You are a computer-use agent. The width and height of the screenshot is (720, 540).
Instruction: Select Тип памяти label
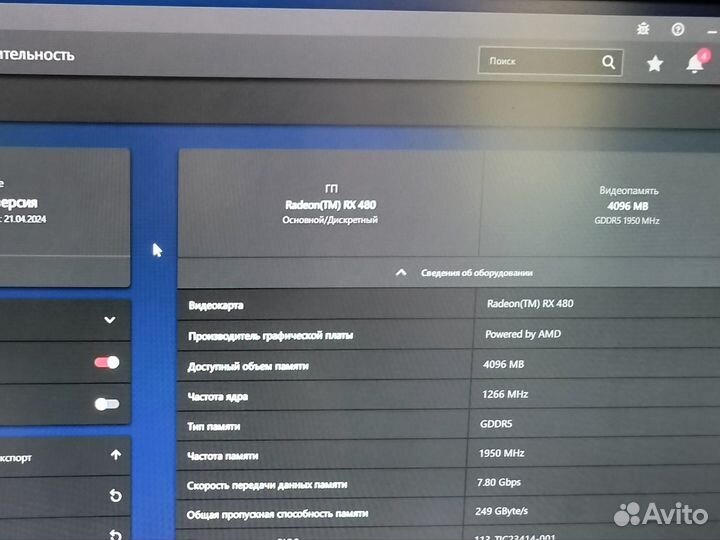click(214, 427)
